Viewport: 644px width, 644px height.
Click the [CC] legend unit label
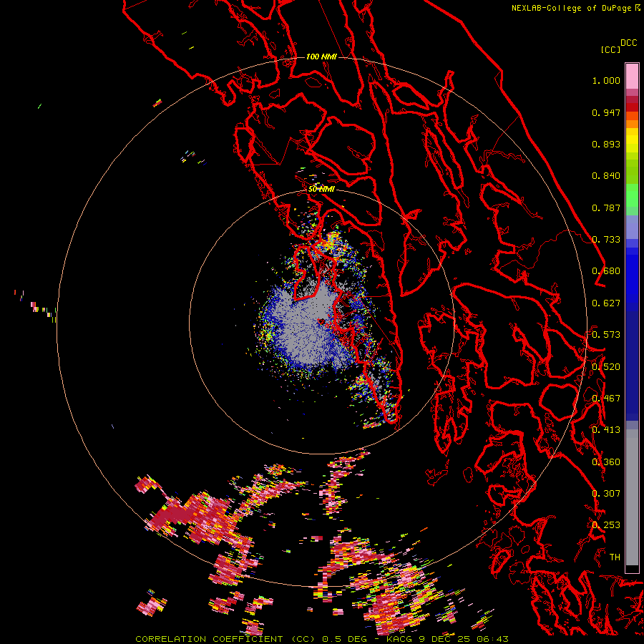[x=611, y=49]
